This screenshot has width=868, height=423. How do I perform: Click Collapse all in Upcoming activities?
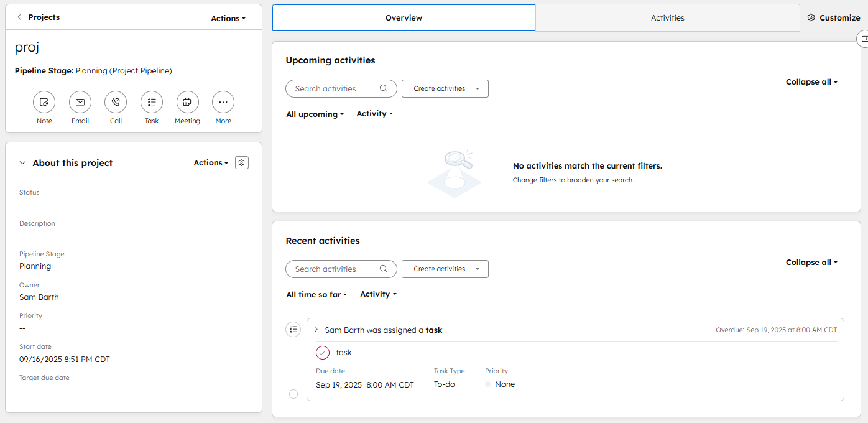[811, 82]
